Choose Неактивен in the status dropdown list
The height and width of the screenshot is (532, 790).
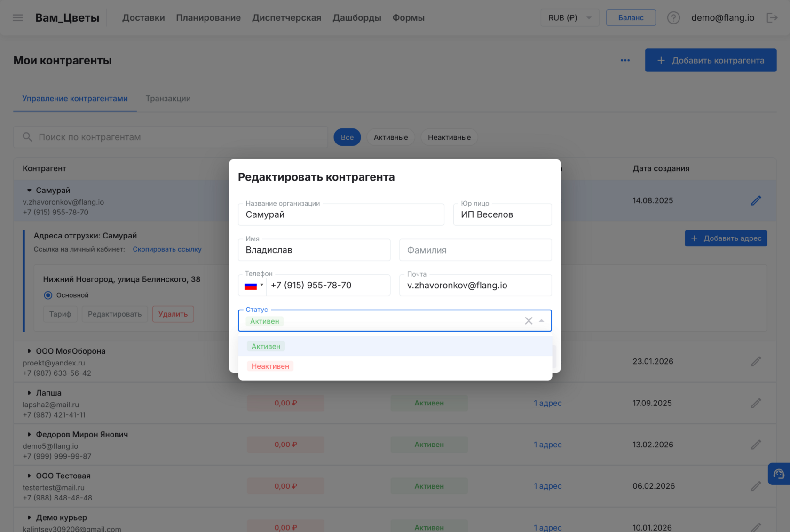[270, 365]
